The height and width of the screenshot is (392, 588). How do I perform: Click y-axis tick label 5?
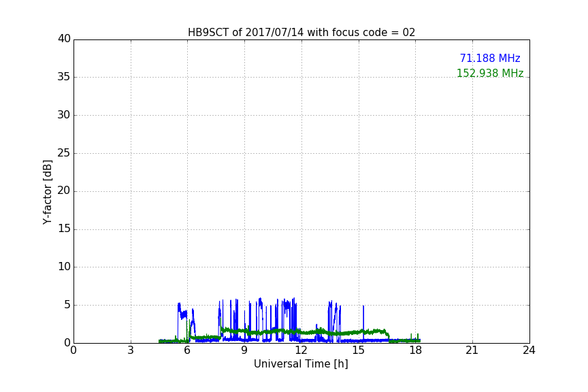point(67,305)
